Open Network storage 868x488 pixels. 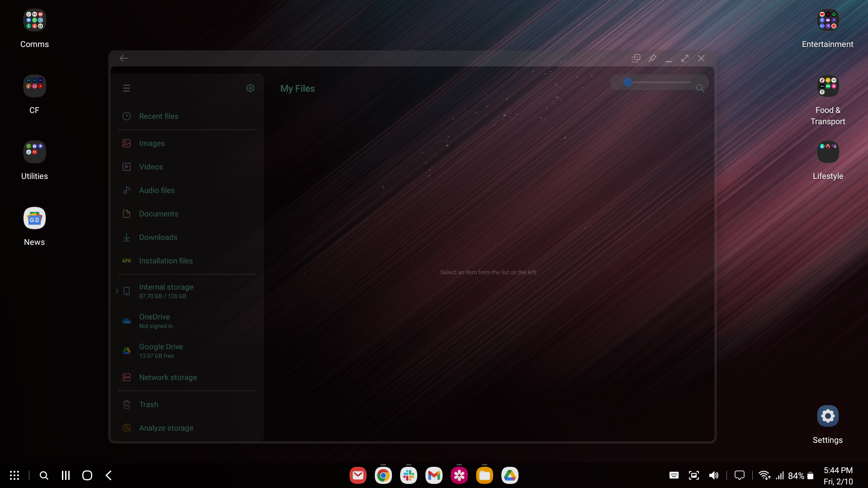[168, 377]
